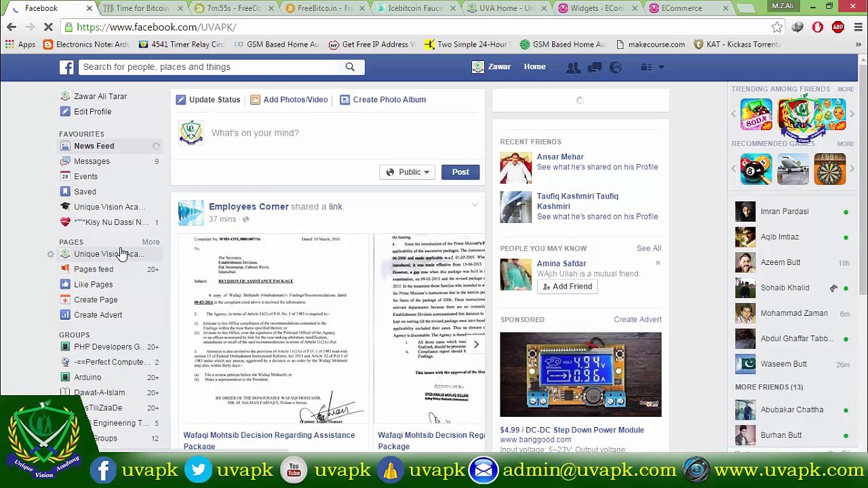Open the privacy shortcuts lock icon
This screenshot has width=868, height=488.
tap(646, 67)
